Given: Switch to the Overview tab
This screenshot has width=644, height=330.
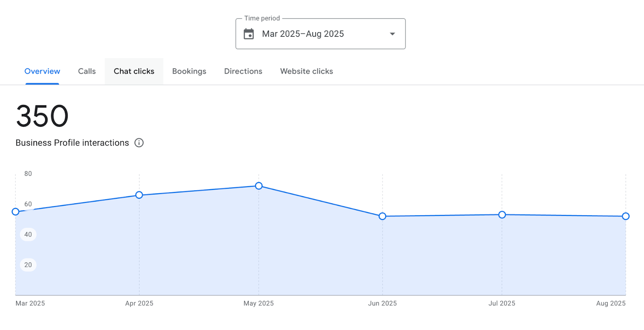Looking at the screenshot, I should (42, 71).
